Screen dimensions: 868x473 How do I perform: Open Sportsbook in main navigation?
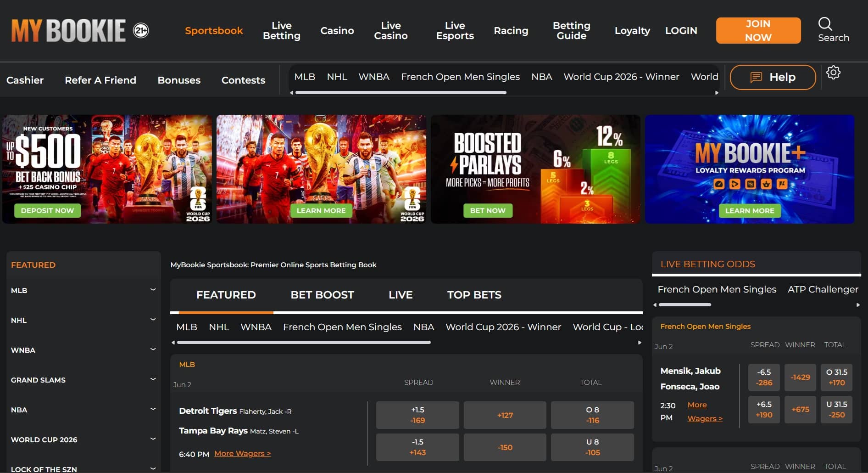(214, 31)
